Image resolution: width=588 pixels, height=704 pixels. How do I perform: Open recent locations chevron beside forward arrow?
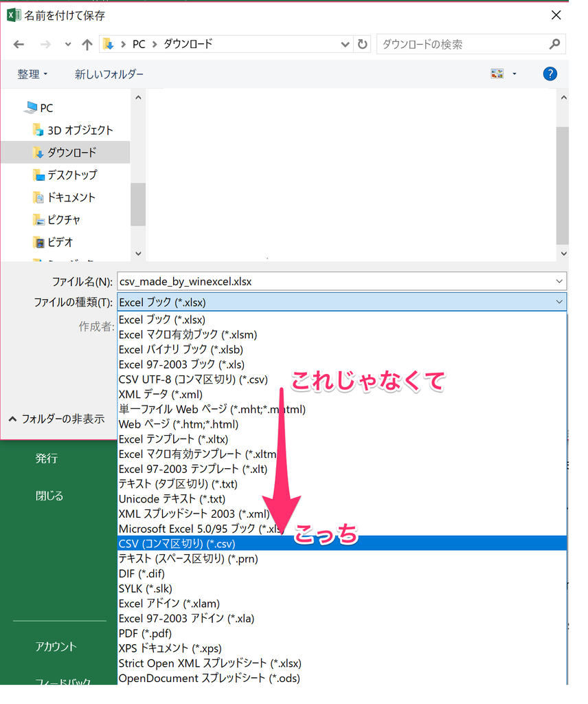[68, 45]
